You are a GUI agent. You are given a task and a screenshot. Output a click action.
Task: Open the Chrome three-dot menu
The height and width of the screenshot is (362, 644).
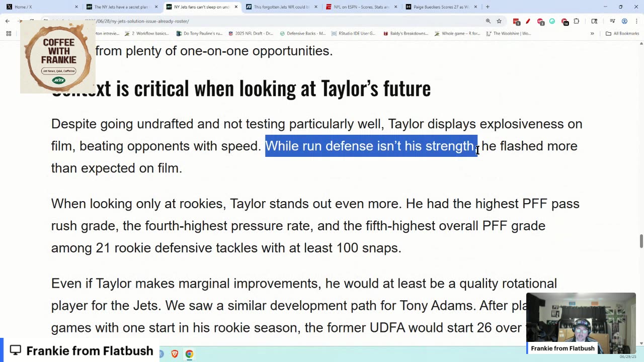pos(636,21)
